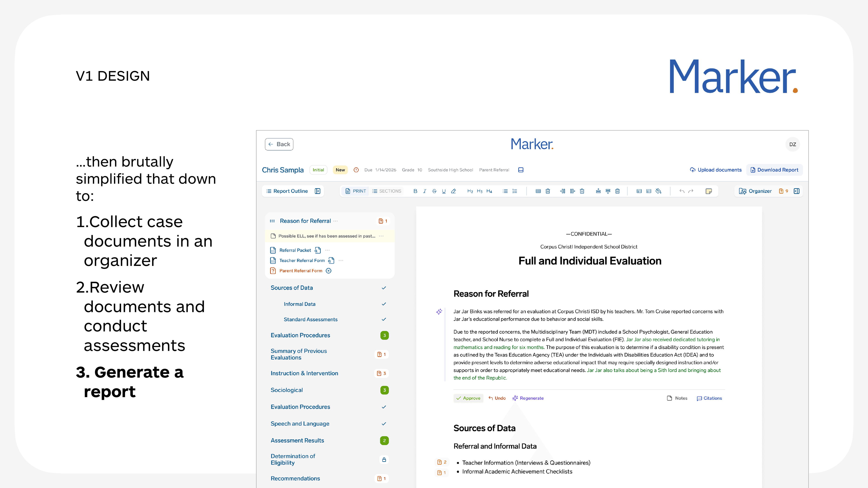The height and width of the screenshot is (488, 868).
Task: Click the Undo arrow in the toolbar
Action: tap(682, 191)
